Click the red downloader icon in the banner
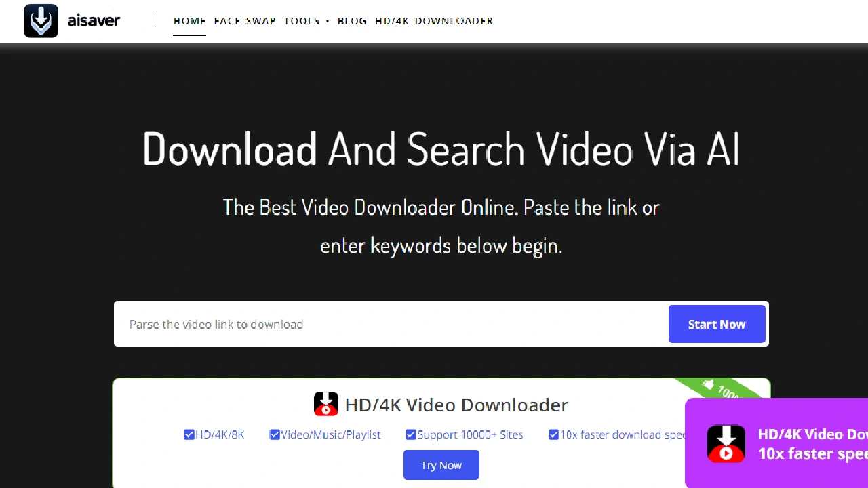Viewport: 868px width, 488px height. point(326,405)
